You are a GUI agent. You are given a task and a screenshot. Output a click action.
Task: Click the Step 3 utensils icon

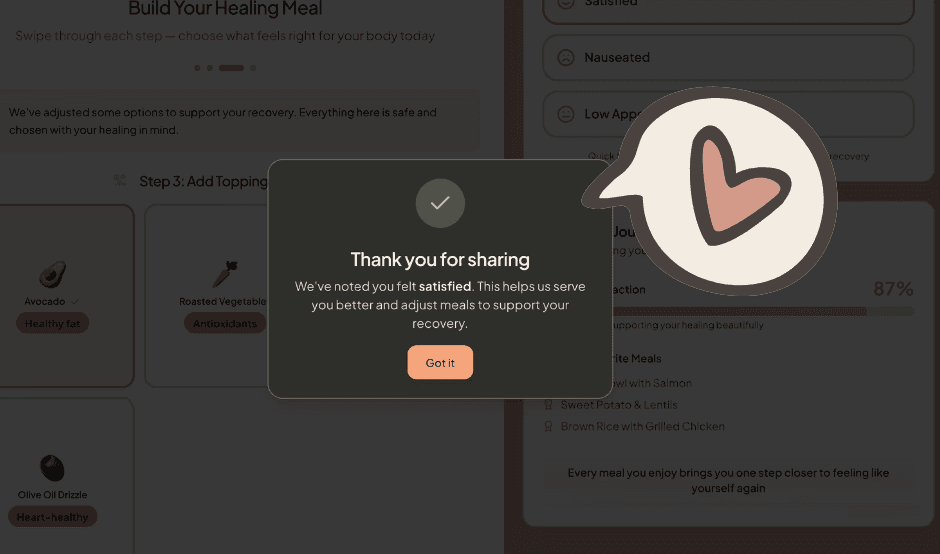point(120,180)
